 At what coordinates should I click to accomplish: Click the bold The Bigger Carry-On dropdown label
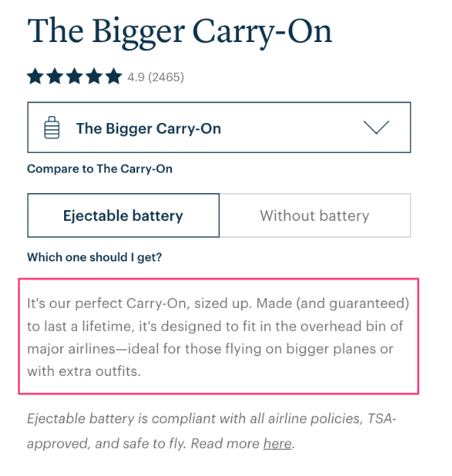[x=148, y=128]
